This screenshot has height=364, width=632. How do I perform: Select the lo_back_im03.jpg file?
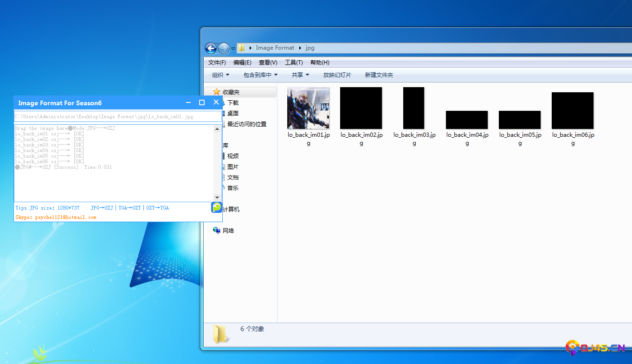point(414,117)
